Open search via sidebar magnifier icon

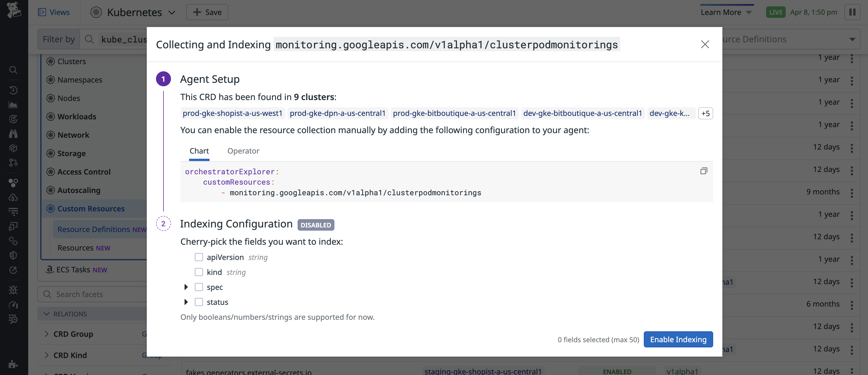[x=13, y=70]
